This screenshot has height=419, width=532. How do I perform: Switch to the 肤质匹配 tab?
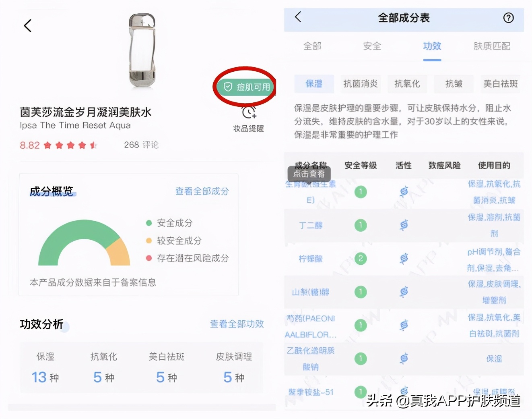click(x=491, y=46)
